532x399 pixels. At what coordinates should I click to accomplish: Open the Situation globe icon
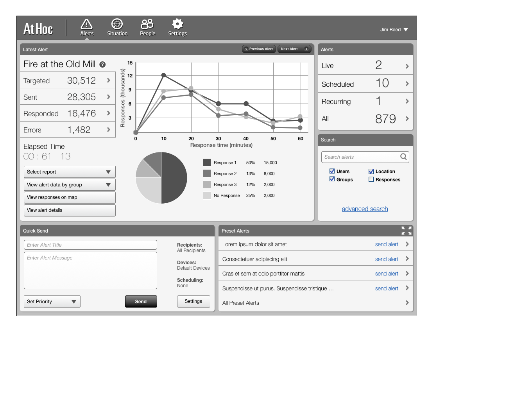[x=117, y=24]
